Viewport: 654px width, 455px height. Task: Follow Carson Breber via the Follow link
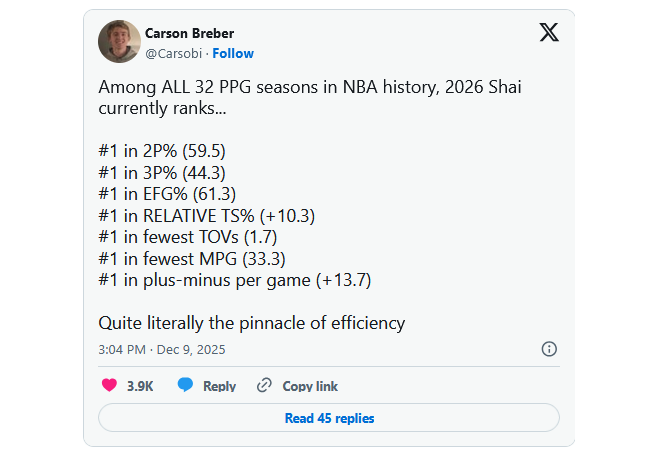point(233,53)
